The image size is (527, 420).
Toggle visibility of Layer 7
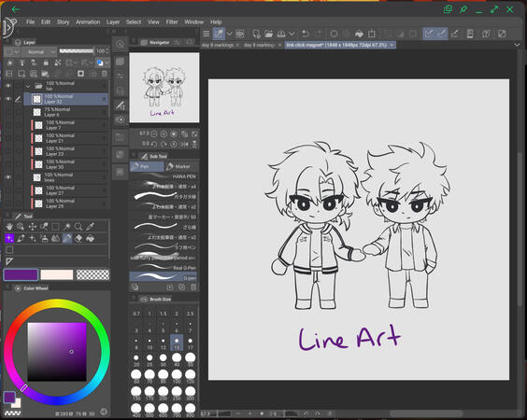coord(8,125)
